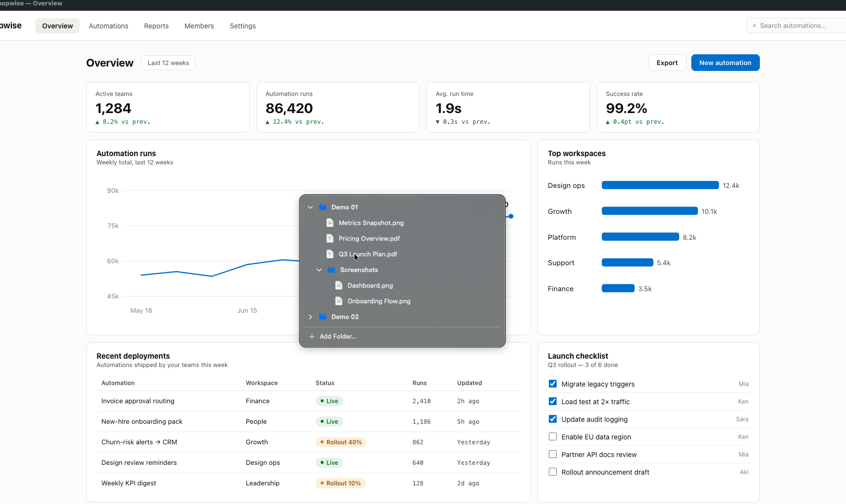
Task: Check Enable EU data region
Action: pos(553,436)
